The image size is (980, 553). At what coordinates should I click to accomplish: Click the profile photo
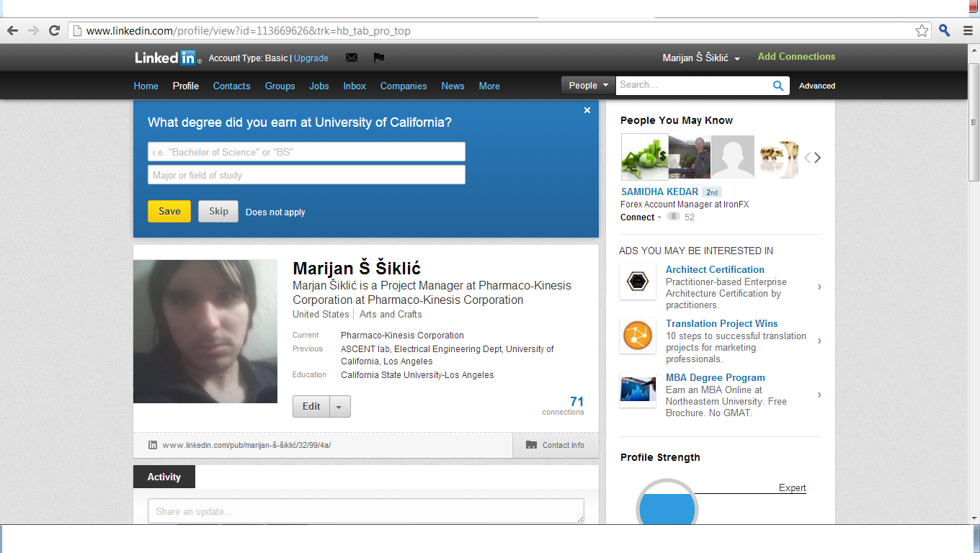pos(205,331)
